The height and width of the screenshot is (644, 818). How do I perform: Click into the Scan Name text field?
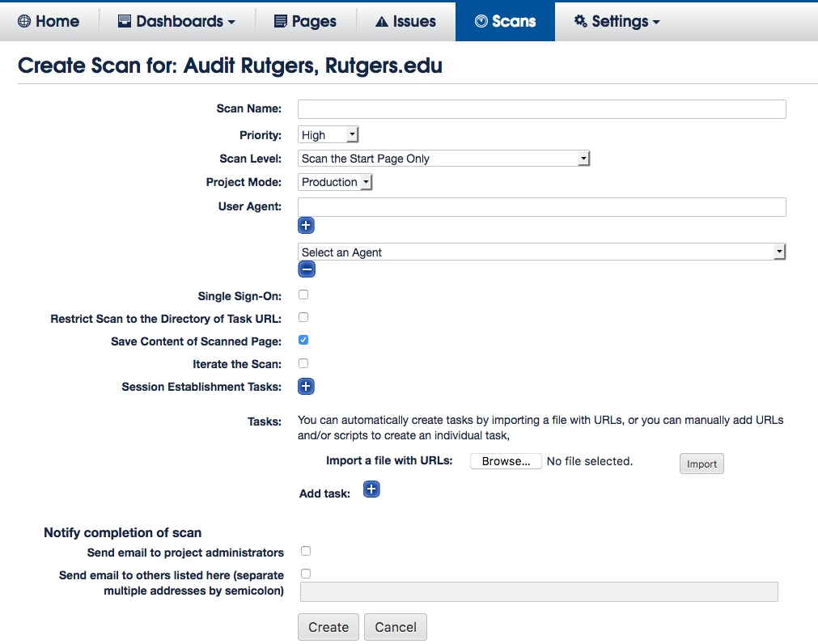541,109
